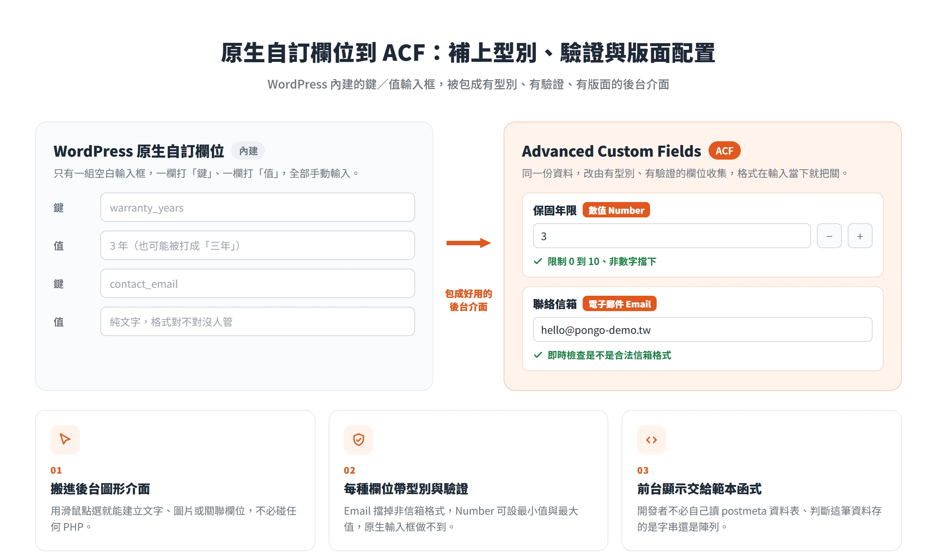The image size is (937, 560).
Task: Increase 保固年限 with the plus stepper
Action: click(860, 236)
